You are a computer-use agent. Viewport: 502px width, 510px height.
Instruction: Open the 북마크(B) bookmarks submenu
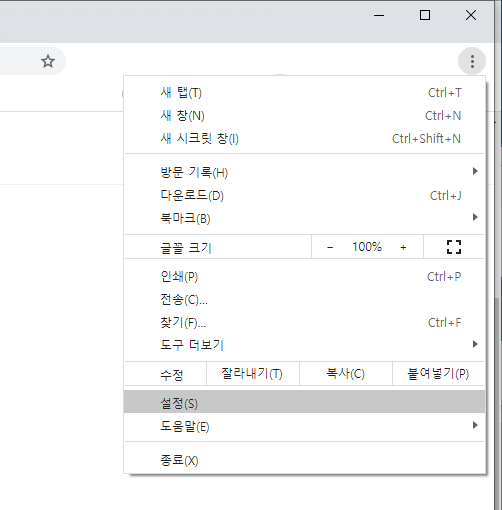coord(304,218)
